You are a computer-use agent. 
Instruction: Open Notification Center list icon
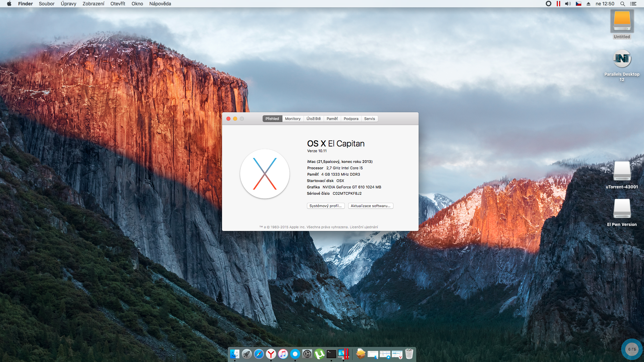point(633,4)
